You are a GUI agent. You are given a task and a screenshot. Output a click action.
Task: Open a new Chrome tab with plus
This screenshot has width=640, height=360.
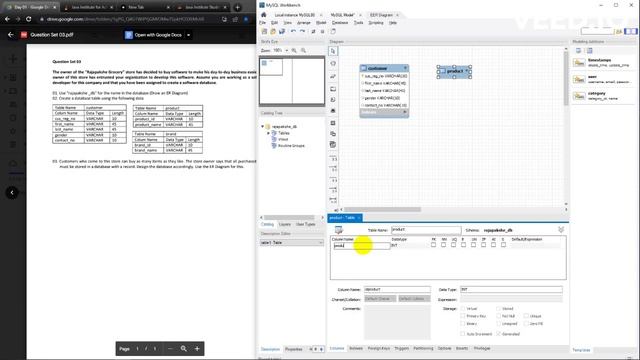coord(238,7)
